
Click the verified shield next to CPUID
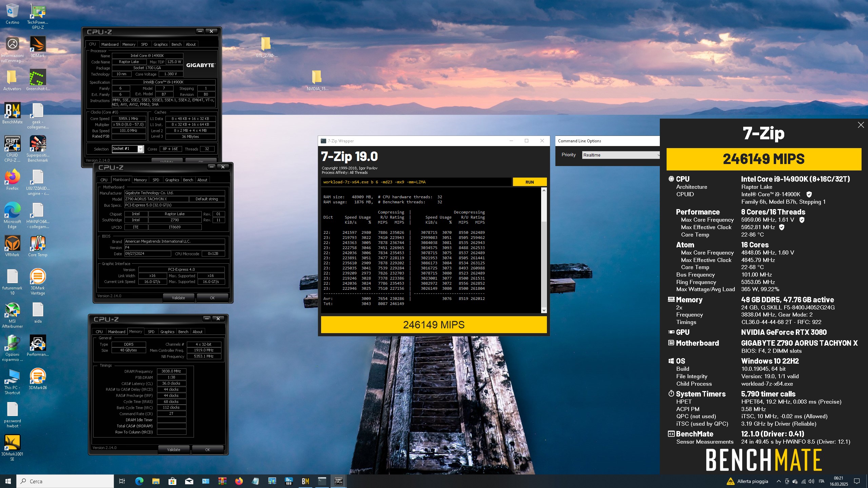coord(809,194)
